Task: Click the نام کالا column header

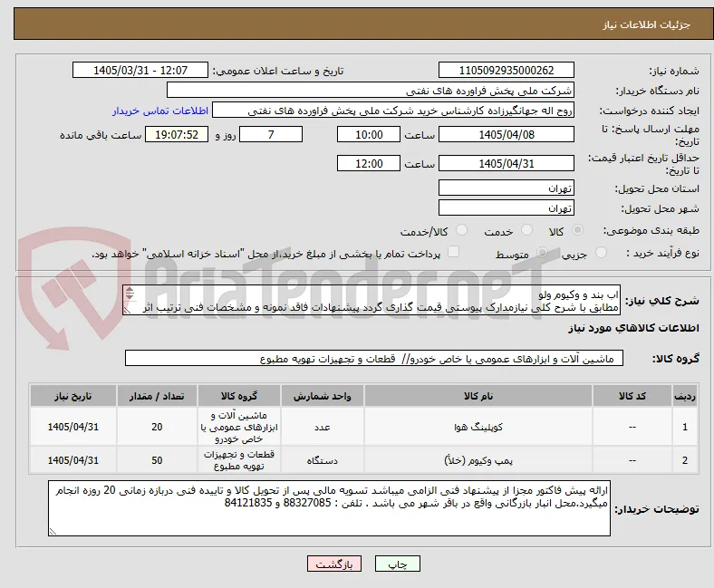Action: tap(478, 396)
